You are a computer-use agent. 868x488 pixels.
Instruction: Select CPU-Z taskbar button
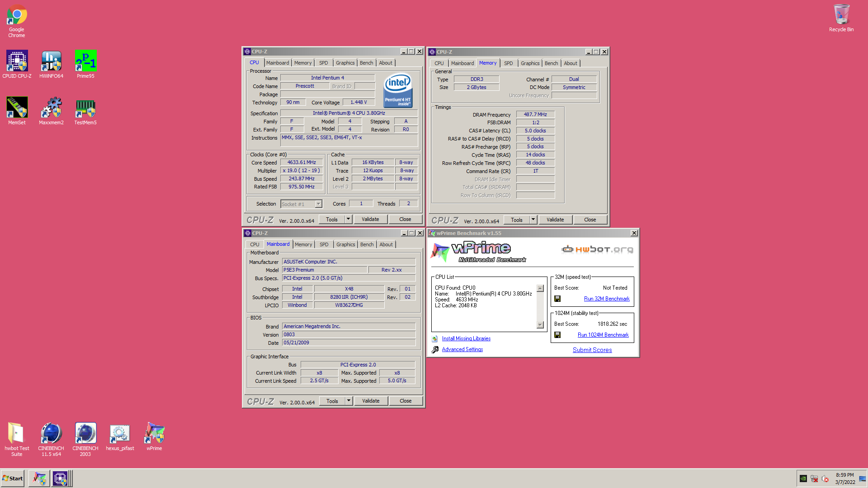tap(60, 478)
